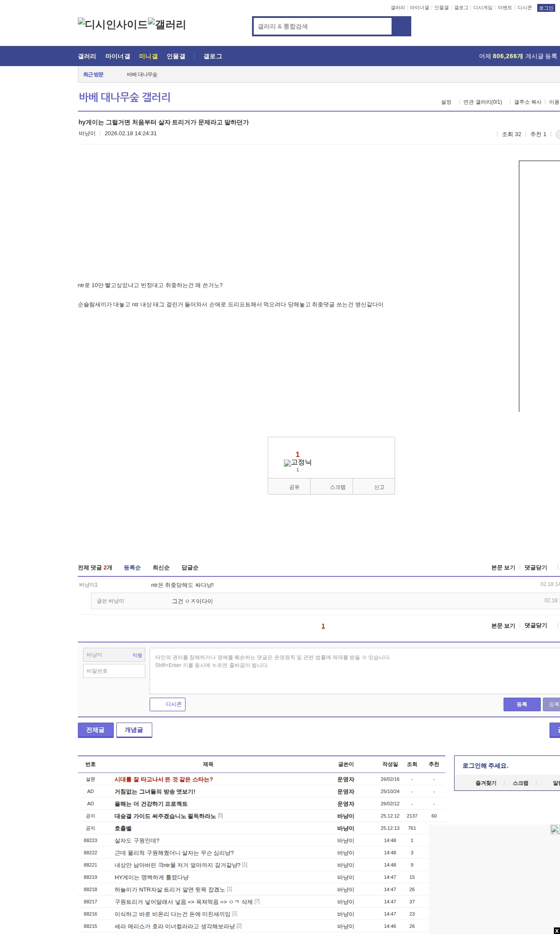Click the 디시인사이드 logo image

coord(112,25)
